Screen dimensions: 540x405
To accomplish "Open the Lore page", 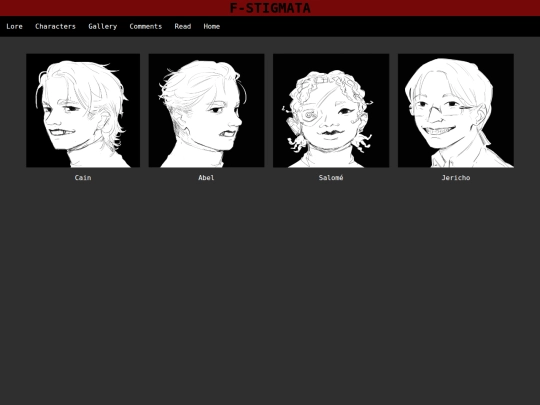I will (x=14, y=27).
